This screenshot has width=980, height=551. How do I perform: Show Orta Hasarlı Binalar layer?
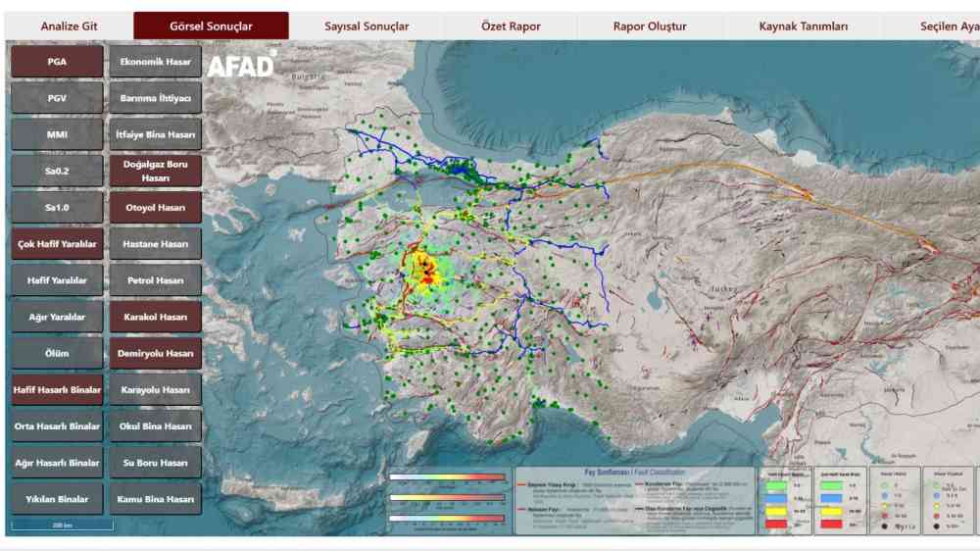coord(57,426)
